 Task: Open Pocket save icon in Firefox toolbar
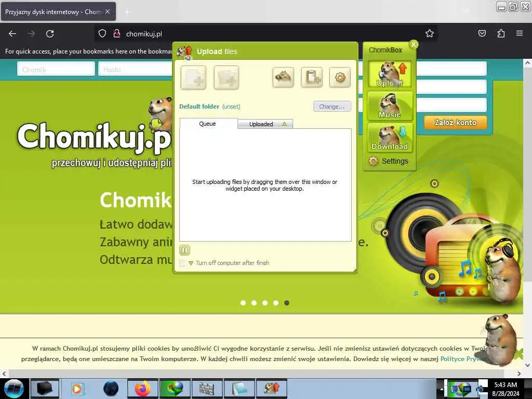click(482, 33)
